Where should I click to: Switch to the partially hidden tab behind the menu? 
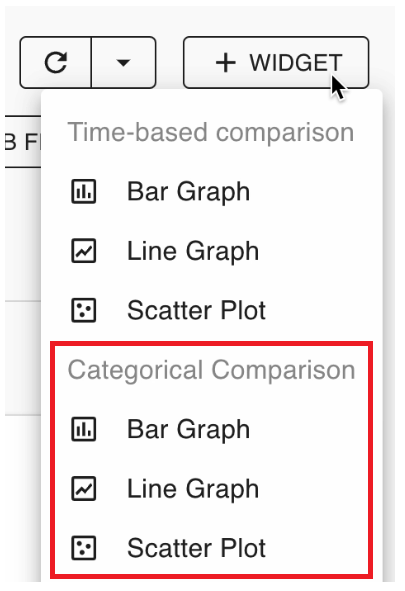pos(23,142)
